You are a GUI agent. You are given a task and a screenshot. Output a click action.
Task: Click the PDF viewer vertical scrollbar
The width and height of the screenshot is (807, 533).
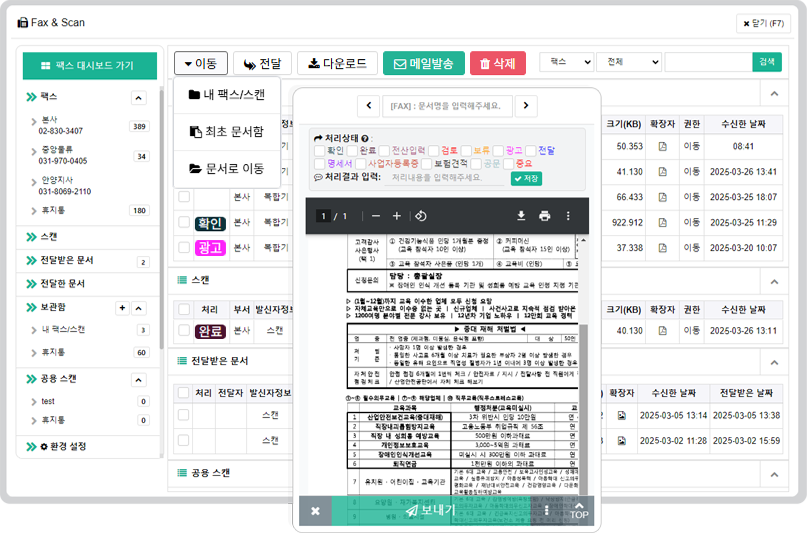click(x=583, y=409)
